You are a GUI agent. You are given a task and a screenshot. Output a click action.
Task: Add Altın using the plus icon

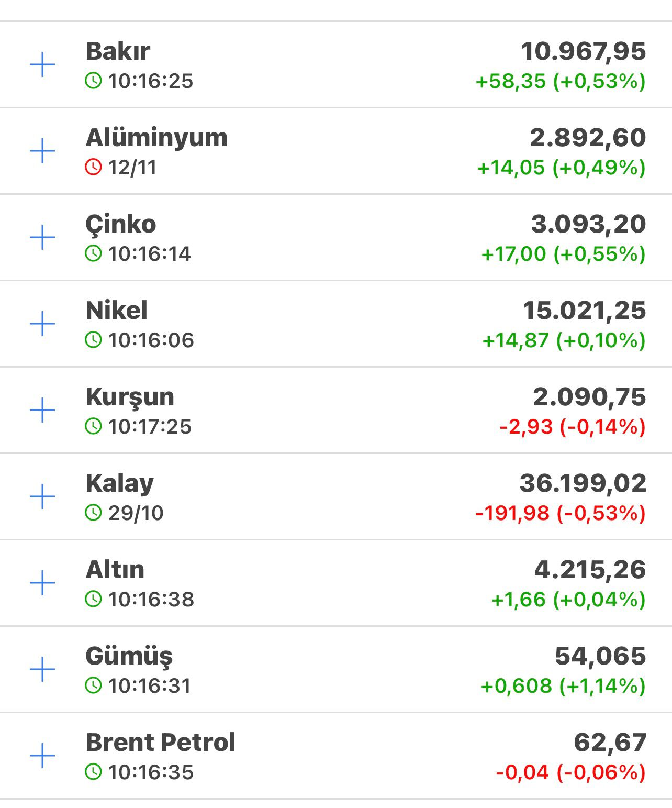click(x=42, y=583)
